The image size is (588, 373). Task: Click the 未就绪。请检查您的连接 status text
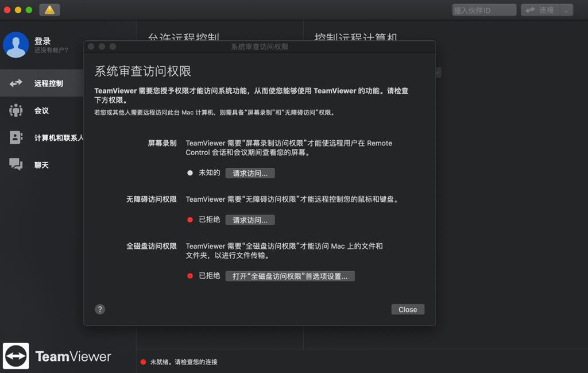[x=184, y=362]
